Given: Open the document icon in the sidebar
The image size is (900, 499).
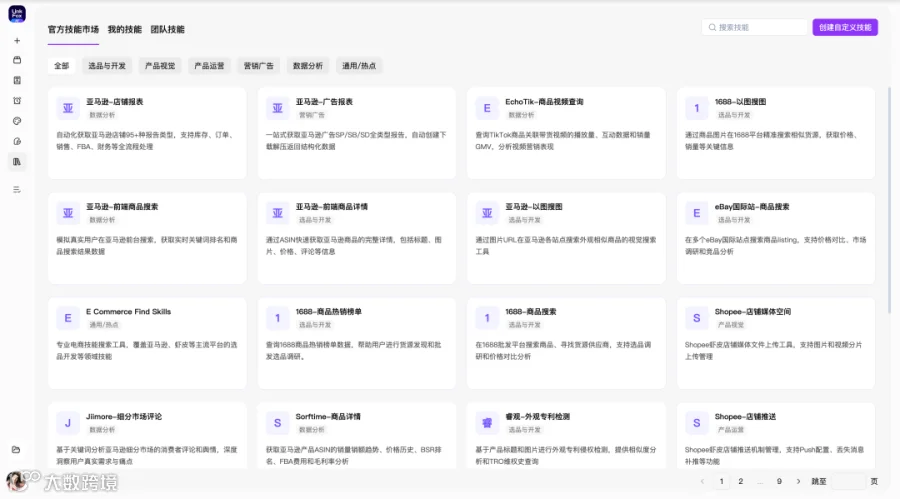Looking at the screenshot, I should tap(17, 80).
